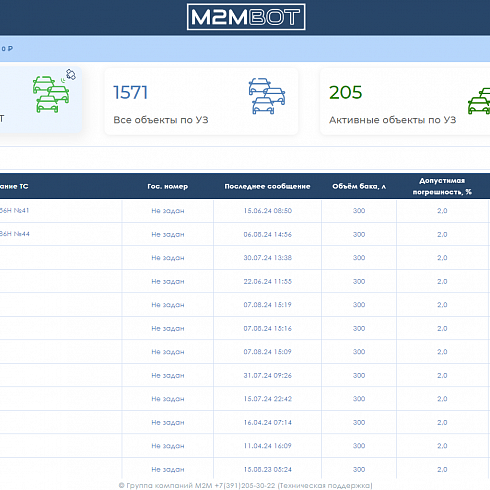Image resolution: width=490 pixels, height=490 pixels.
Task: Click the blue cars icon in 1571 card
Action: (267, 96)
